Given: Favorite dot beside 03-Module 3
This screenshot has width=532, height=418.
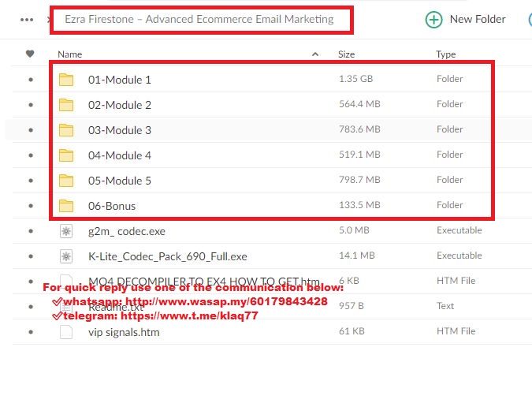Looking at the screenshot, I should click(x=31, y=130).
